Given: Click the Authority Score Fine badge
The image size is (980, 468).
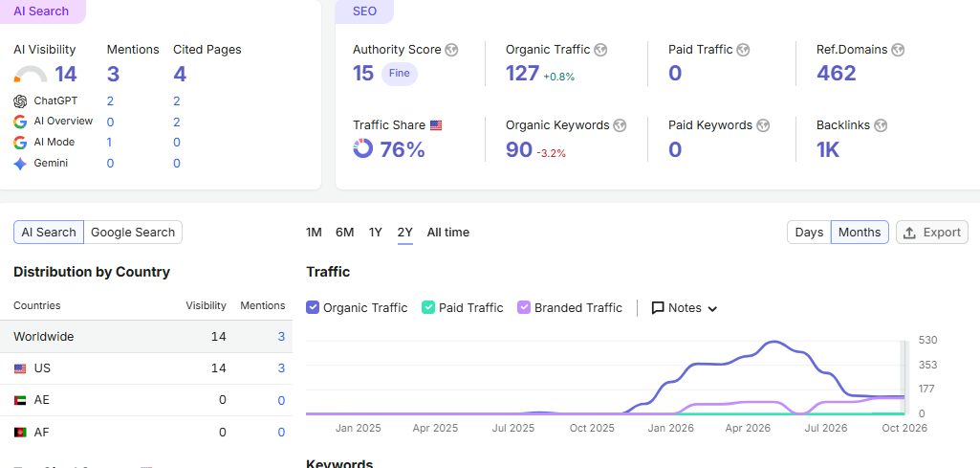Looking at the screenshot, I should pos(400,73).
